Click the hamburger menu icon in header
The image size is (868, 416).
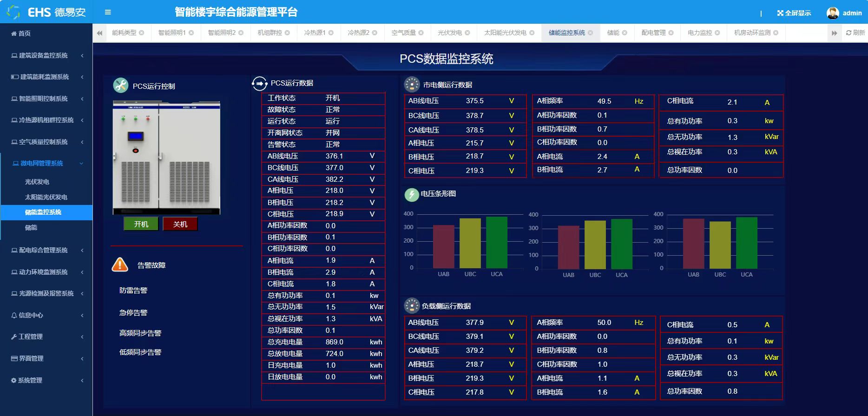click(108, 13)
